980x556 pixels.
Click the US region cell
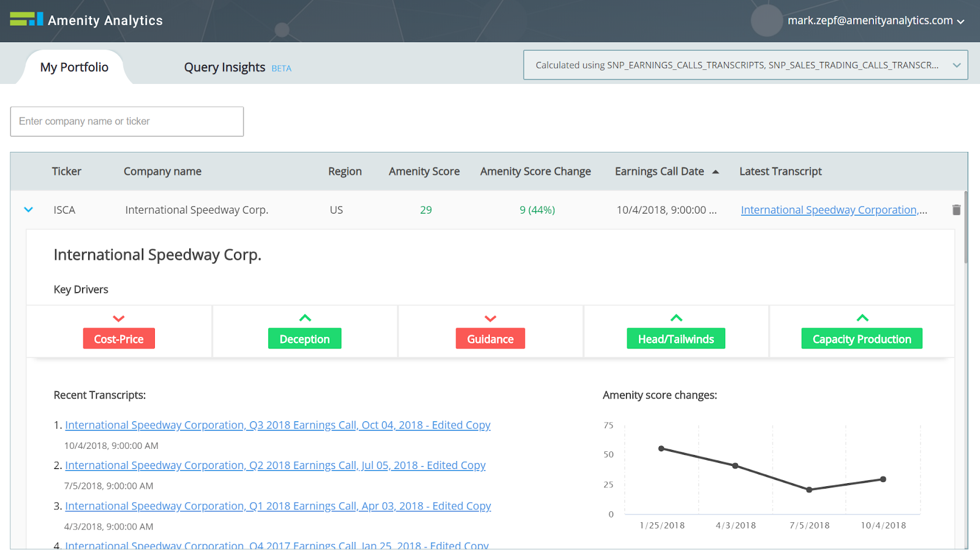336,210
